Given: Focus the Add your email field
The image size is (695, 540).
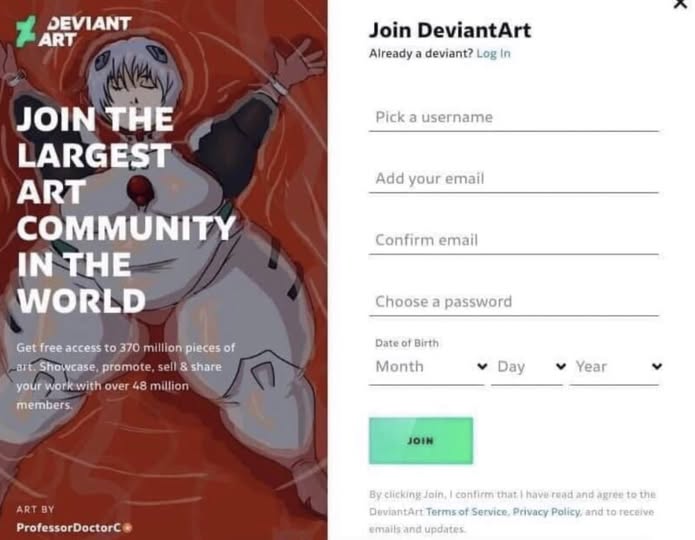Looking at the screenshot, I should point(514,179).
